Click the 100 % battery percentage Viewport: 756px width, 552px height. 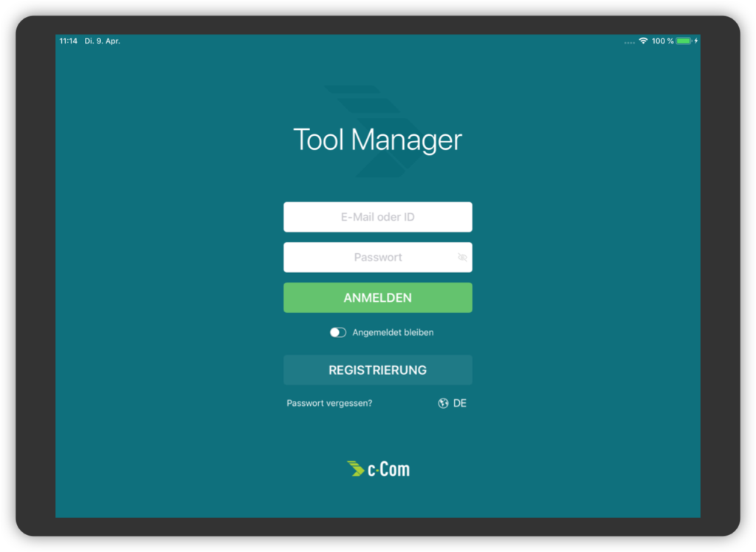662,41
